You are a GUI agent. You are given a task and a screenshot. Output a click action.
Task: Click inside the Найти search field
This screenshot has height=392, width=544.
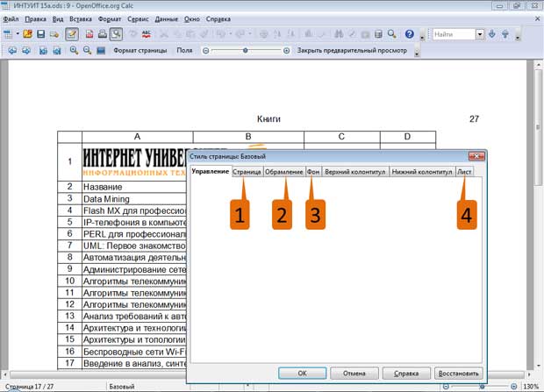454,34
